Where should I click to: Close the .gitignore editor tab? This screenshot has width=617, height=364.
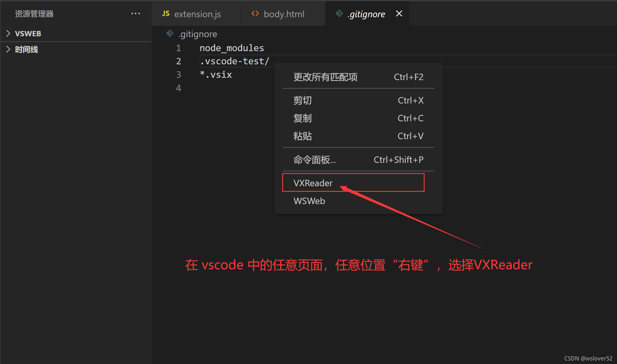(399, 13)
